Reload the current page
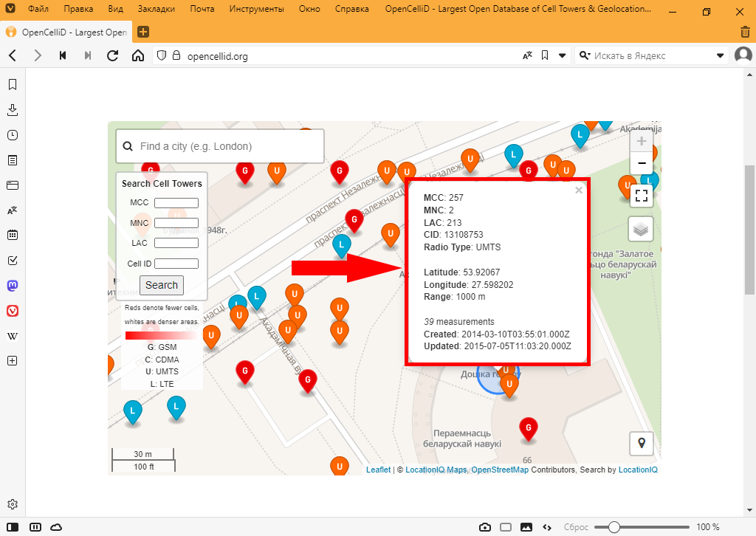This screenshot has height=536, width=756. 113,55
